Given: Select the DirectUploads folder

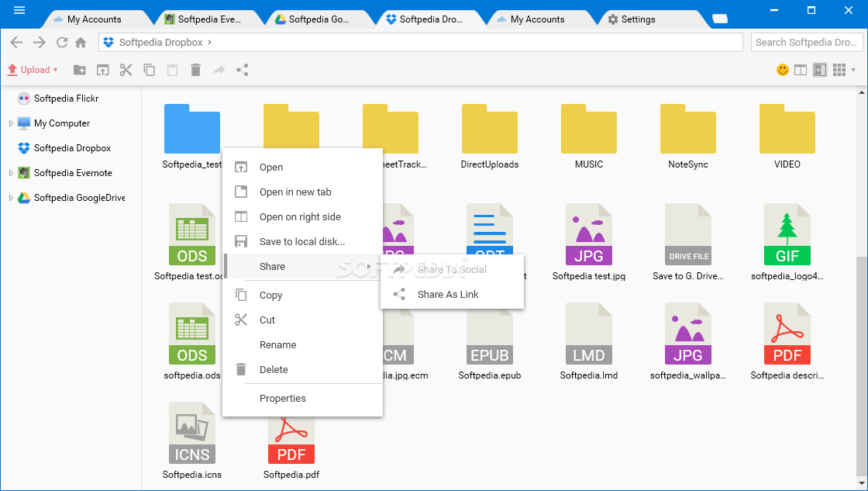Looking at the screenshot, I should pyautogui.click(x=489, y=136).
